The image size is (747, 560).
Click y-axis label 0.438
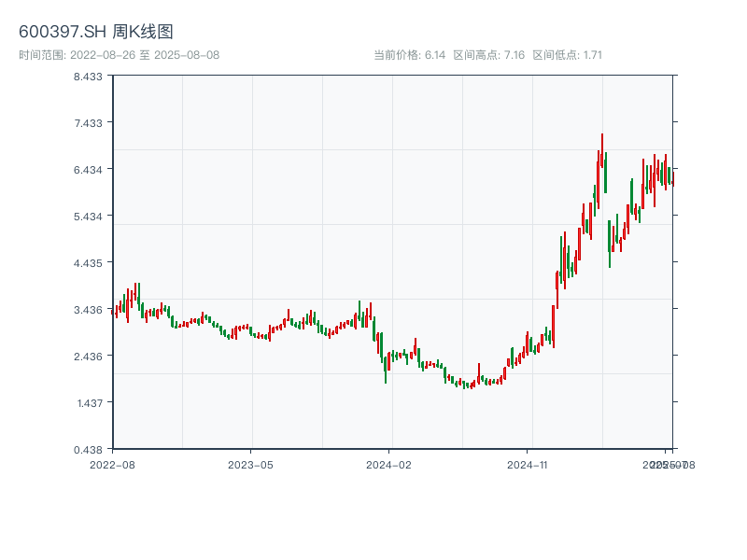click(x=88, y=450)
